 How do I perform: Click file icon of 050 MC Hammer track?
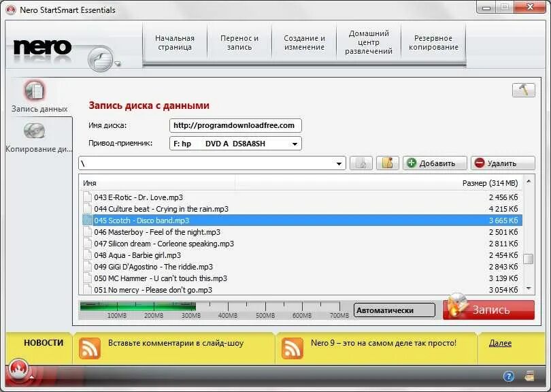[87, 278]
